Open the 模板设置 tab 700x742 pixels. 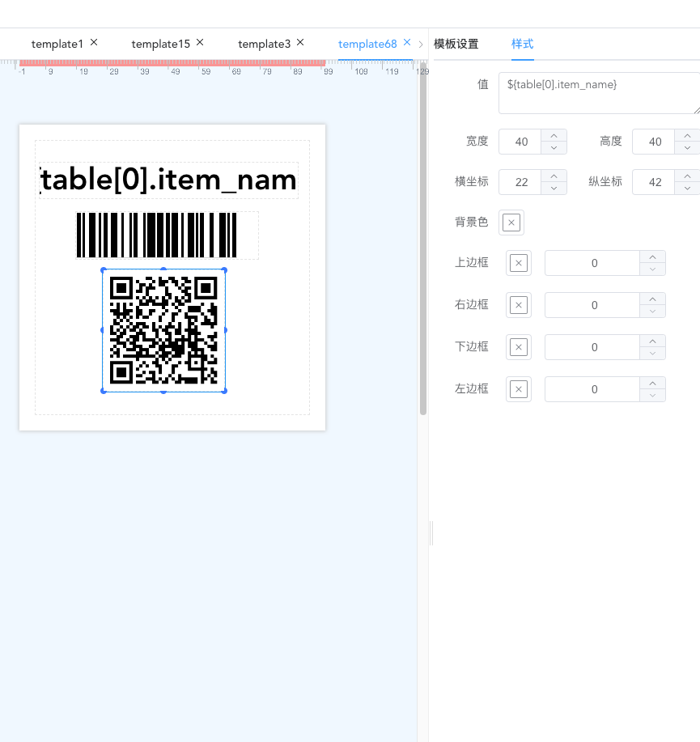click(456, 44)
